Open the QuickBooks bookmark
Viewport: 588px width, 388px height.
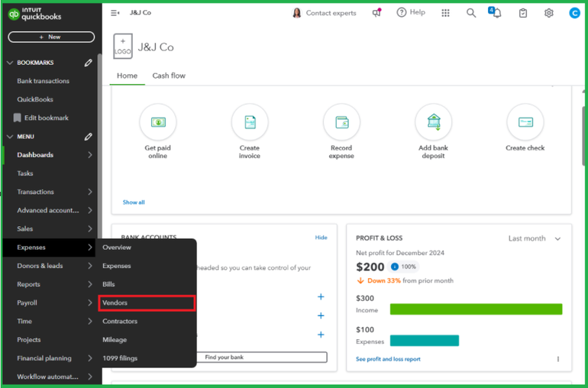click(x=35, y=99)
